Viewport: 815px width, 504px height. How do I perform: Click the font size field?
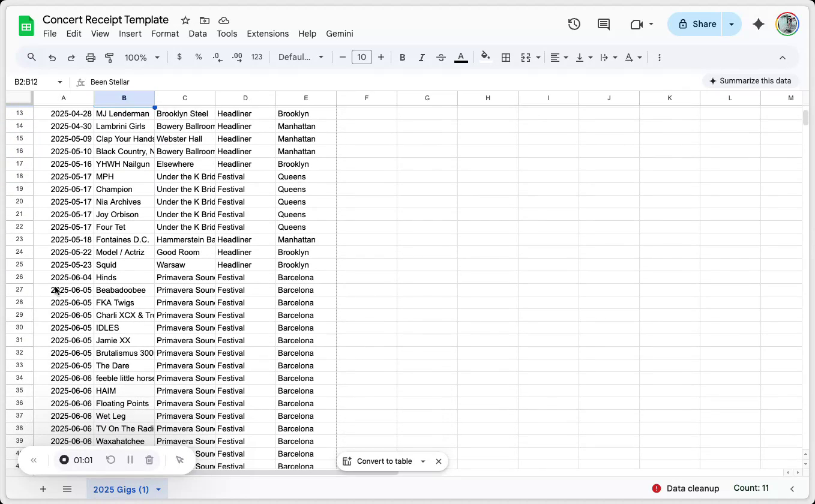(x=362, y=58)
